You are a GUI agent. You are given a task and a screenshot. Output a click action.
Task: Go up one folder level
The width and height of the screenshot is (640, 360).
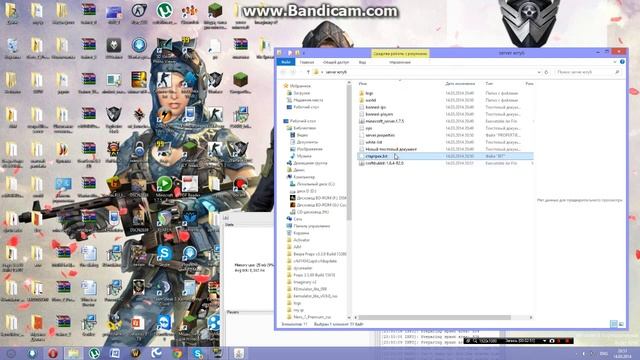pyautogui.click(x=308, y=72)
